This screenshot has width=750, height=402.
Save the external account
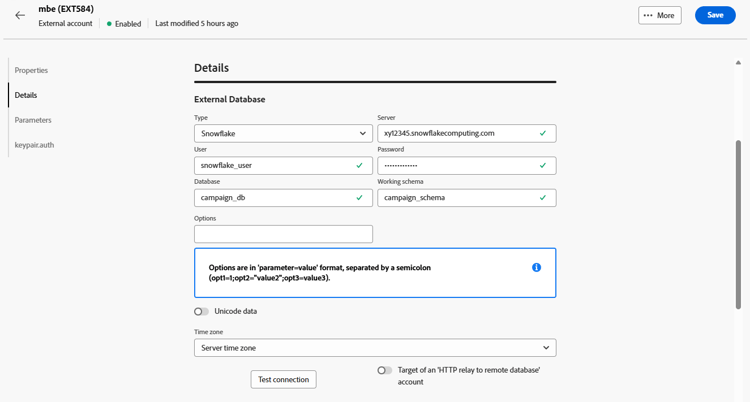click(714, 16)
